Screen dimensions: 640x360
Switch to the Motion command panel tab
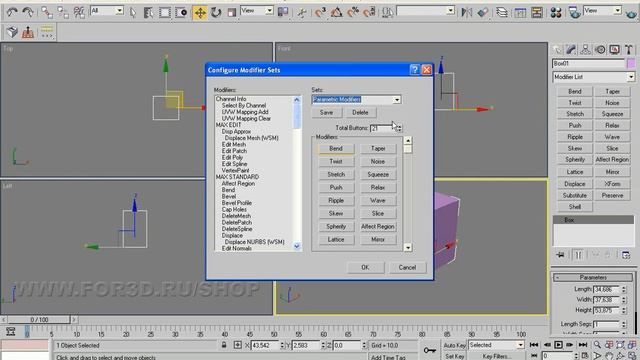click(x=600, y=50)
